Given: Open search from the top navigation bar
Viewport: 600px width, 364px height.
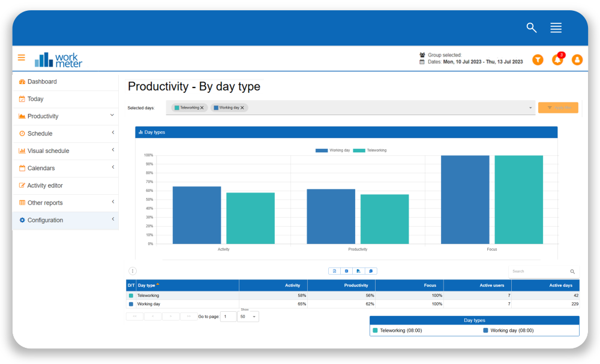Looking at the screenshot, I should (x=531, y=28).
